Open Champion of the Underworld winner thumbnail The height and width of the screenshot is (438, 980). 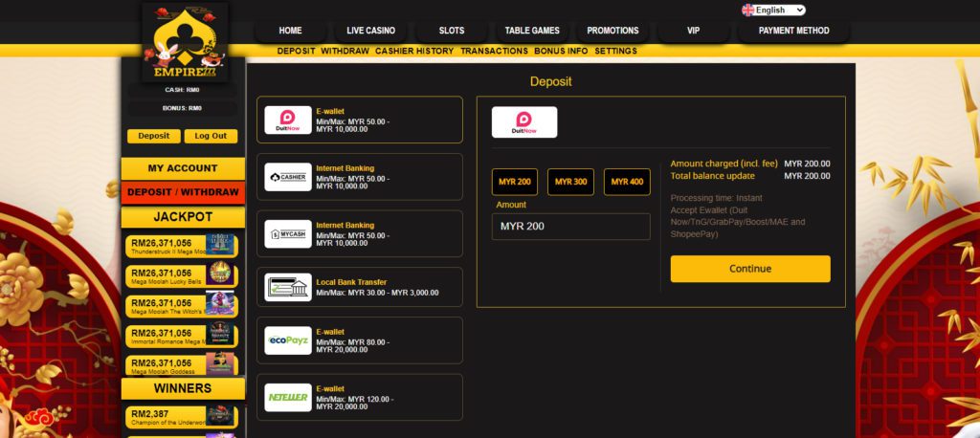point(220,417)
